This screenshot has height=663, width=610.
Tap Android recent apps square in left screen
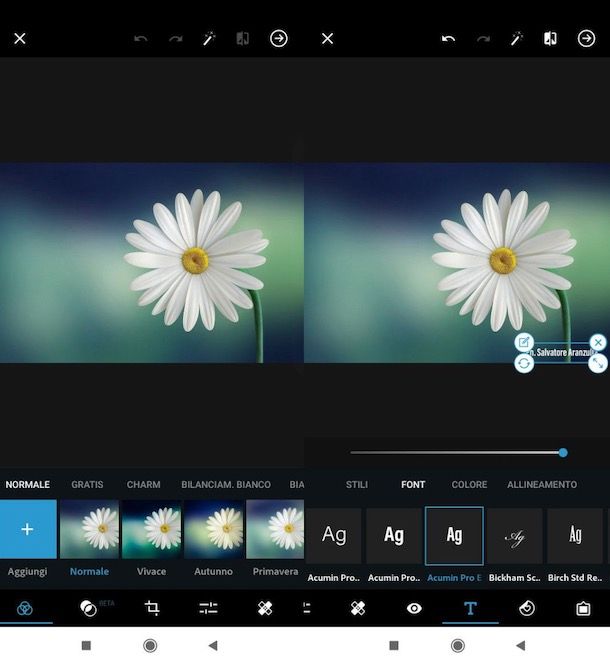click(x=86, y=645)
